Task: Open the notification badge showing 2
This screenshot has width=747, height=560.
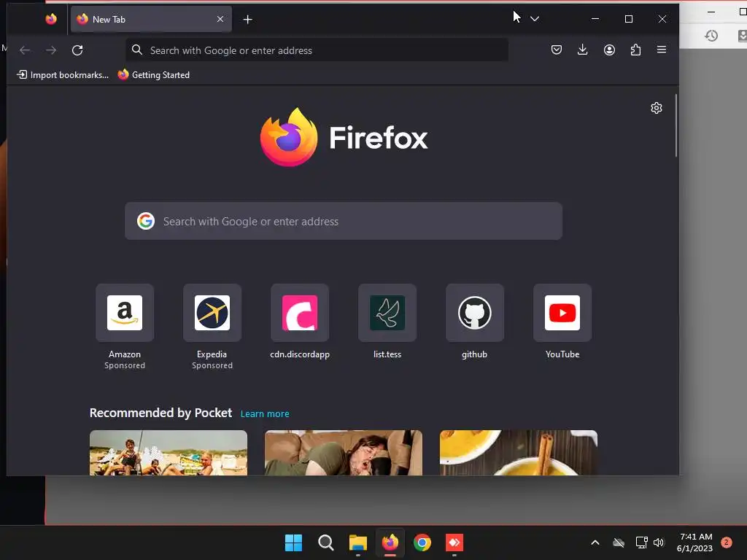Action: point(727,542)
